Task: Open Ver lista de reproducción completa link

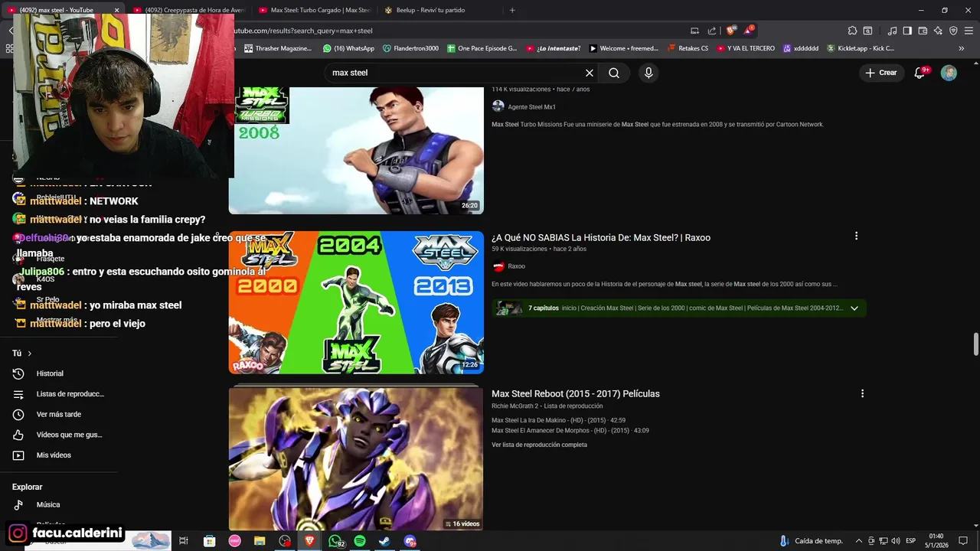Action: [539, 445]
